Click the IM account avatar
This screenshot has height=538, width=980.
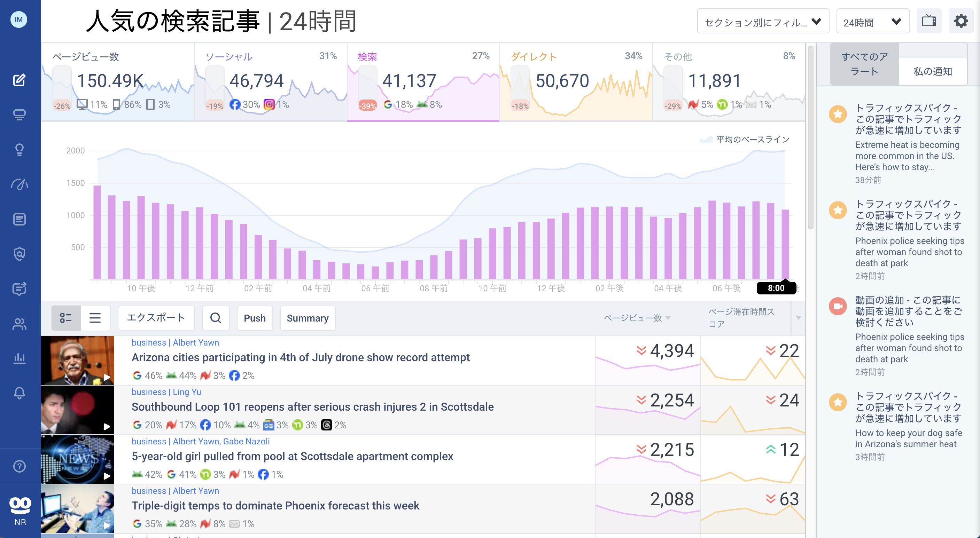click(19, 19)
